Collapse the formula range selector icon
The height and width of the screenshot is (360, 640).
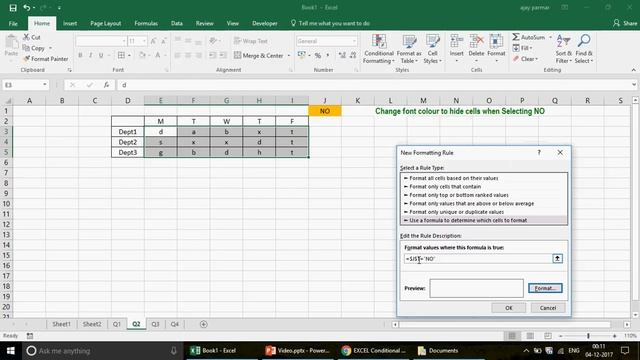click(557, 258)
